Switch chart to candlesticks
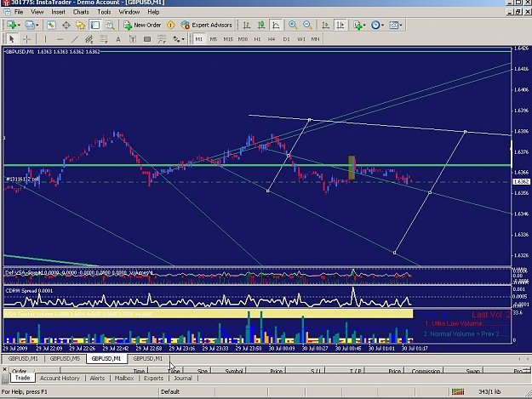This screenshot has width=532, height=399. pyautogui.click(x=261, y=25)
